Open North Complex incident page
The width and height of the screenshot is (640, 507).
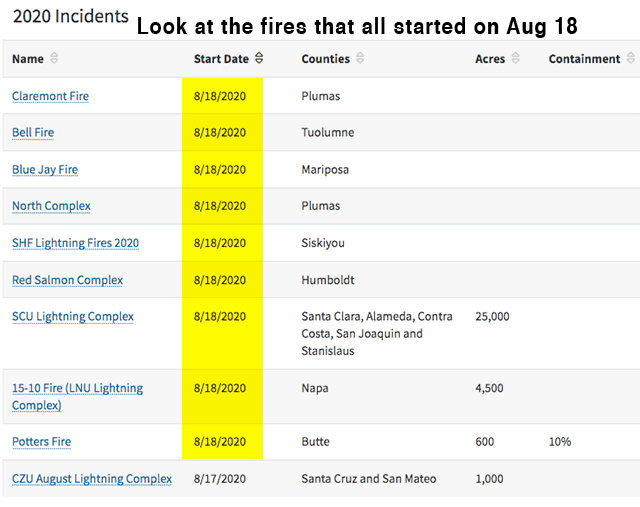tap(51, 206)
